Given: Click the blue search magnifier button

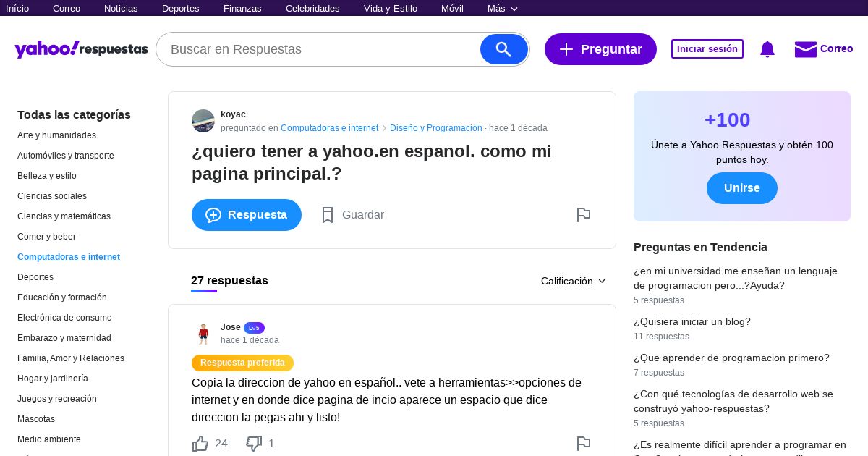Looking at the screenshot, I should 504,49.
